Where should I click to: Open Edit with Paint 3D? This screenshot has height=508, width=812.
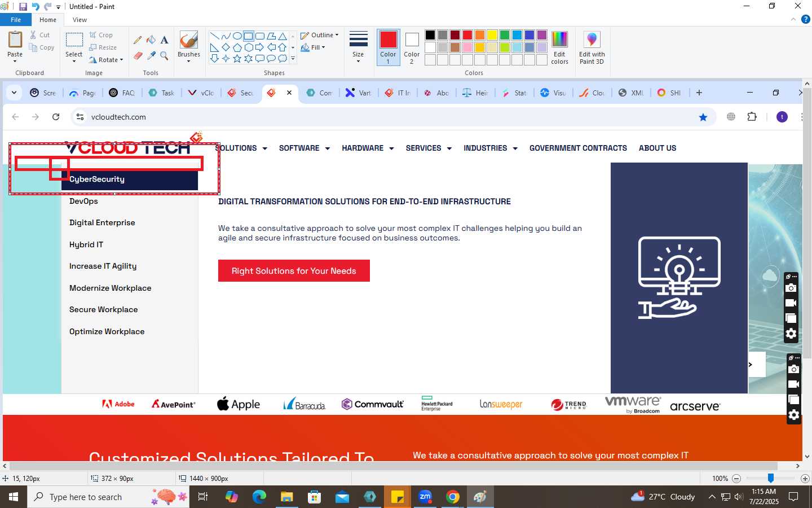pyautogui.click(x=592, y=47)
